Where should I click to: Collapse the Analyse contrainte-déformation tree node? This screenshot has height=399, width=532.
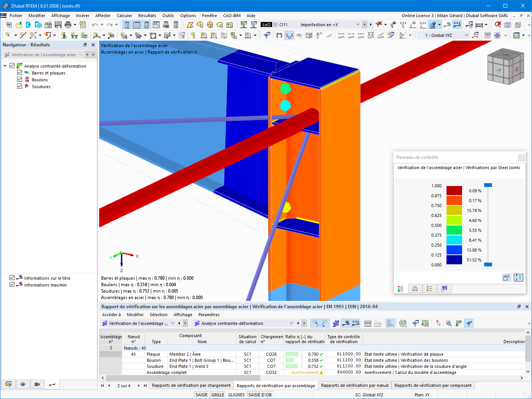tap(5, 66)
